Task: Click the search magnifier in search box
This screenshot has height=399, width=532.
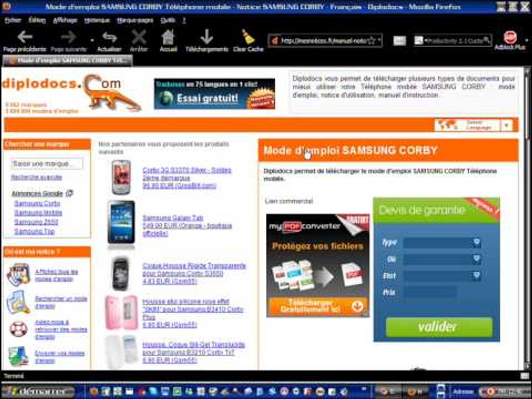Action: (487, 40)
